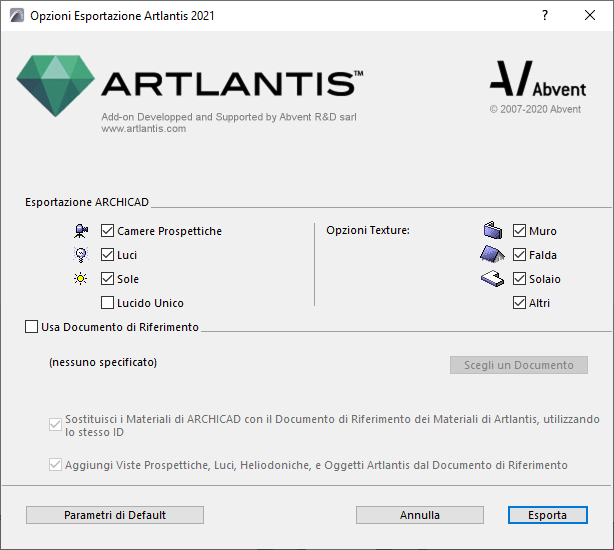Click the roof icon beside Falda
614x550 pixels.
point(492,254)
